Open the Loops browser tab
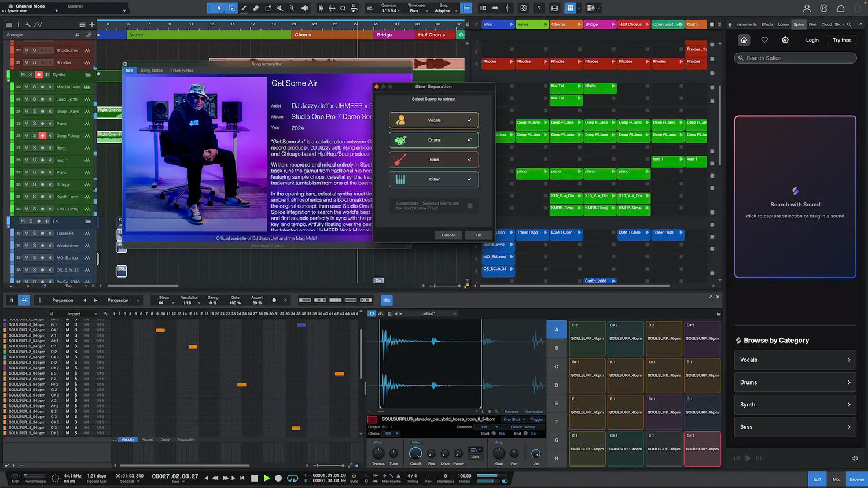 [783, 24]
